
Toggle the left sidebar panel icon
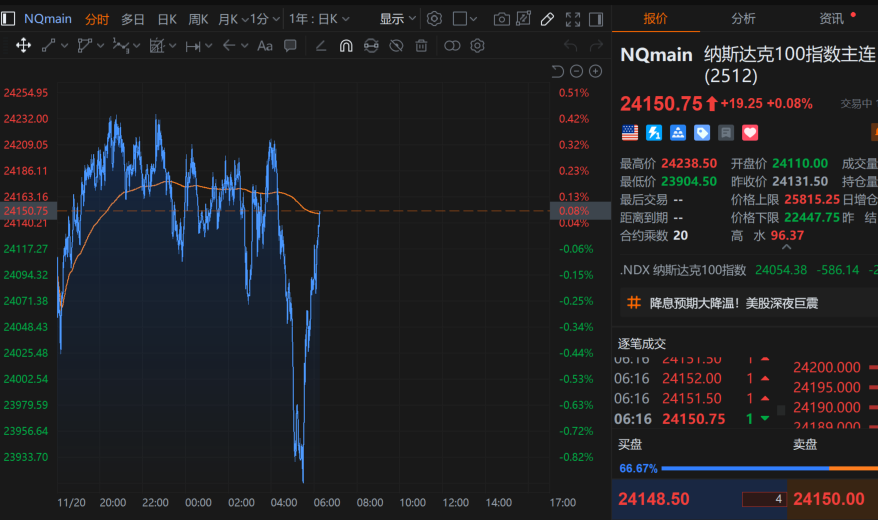[8, 19]
